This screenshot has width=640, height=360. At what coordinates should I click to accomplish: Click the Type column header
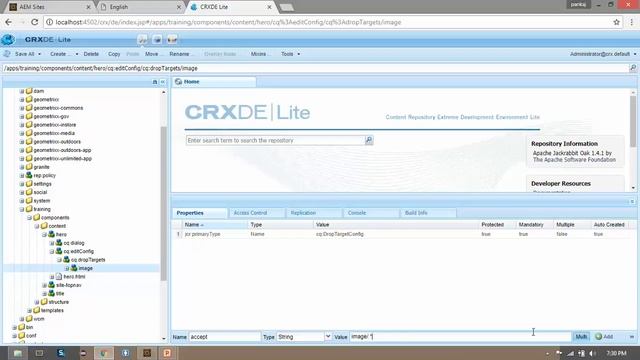click(x=280, y=224)
